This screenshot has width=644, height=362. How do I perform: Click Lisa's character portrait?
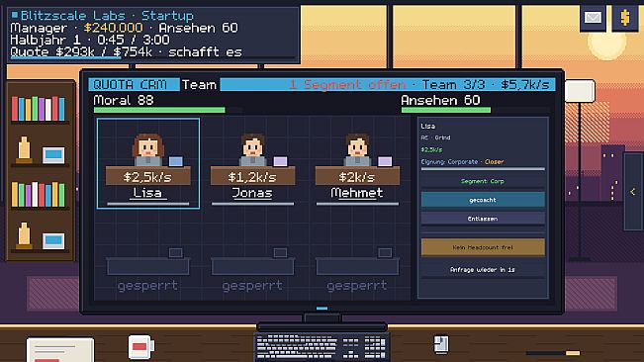coord(147,149)
